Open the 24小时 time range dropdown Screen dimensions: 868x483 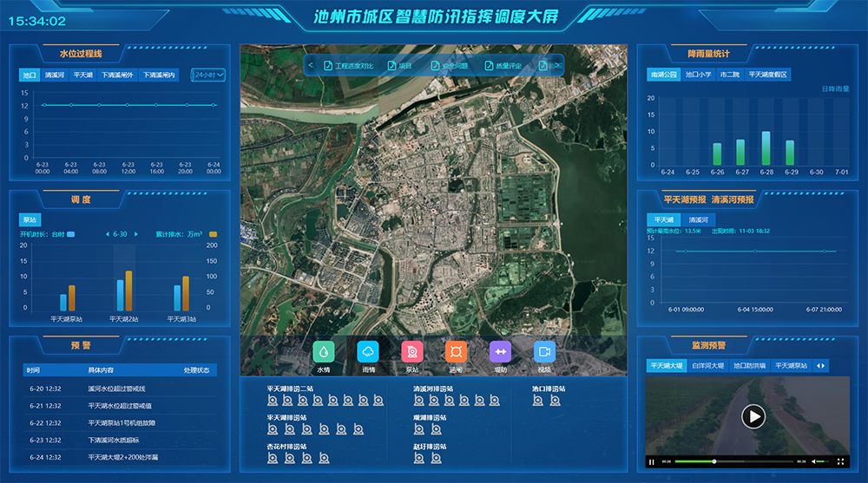(209, 75)
